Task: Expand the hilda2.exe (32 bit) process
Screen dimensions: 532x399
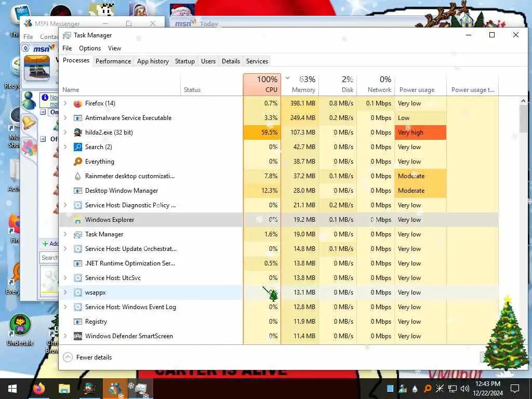Action: pyautogui.click(x=65, y=132)
